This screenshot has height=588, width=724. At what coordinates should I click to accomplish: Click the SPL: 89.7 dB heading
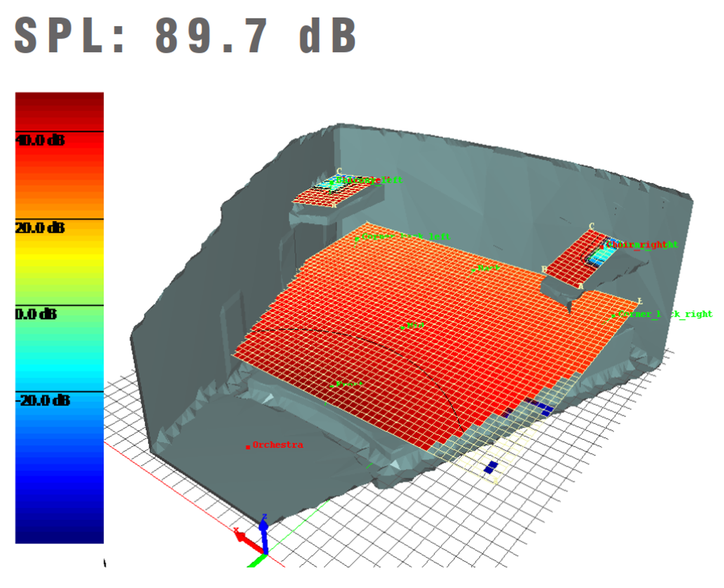pyautogui.click(x=185, y=36)
